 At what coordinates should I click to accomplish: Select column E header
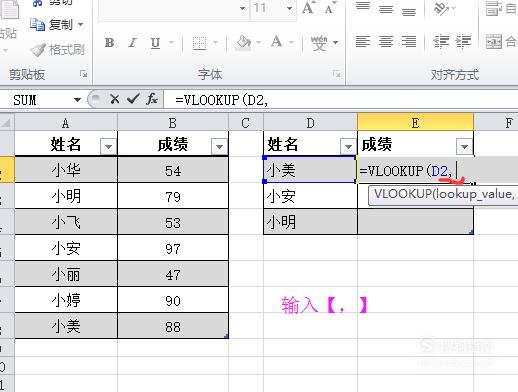pos(415,123)
